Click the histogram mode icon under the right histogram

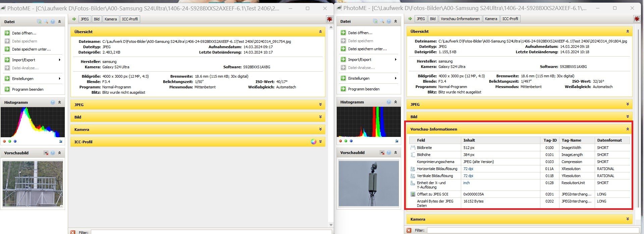[397, 141]
